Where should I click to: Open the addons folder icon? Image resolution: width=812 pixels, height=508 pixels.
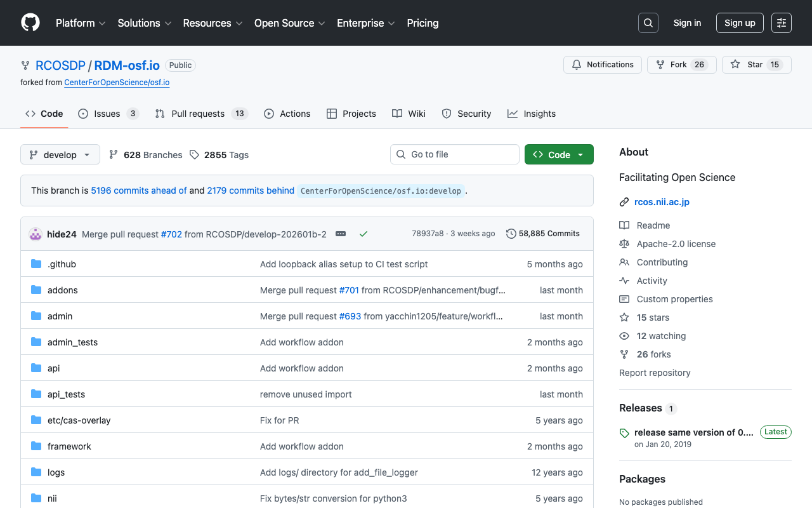[x=36, y=290]
